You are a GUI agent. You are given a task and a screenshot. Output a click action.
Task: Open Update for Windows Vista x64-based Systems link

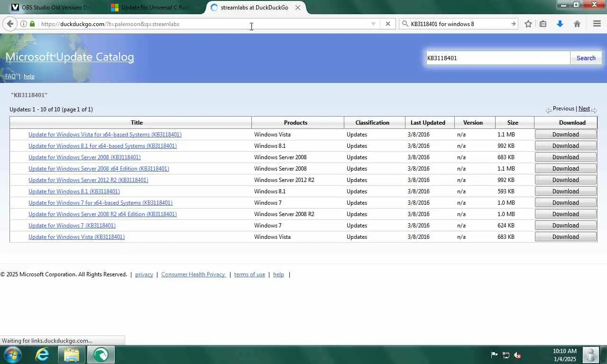click(x=105, y=135)
